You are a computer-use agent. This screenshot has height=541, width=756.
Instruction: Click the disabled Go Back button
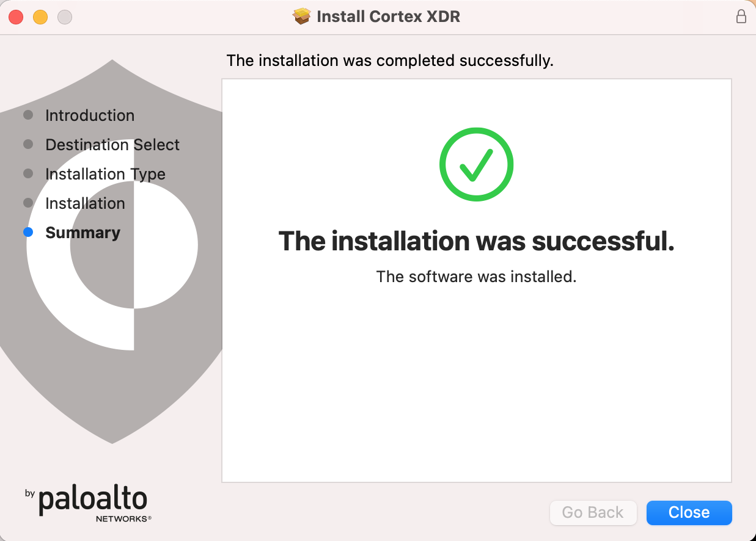click(593, 512)
